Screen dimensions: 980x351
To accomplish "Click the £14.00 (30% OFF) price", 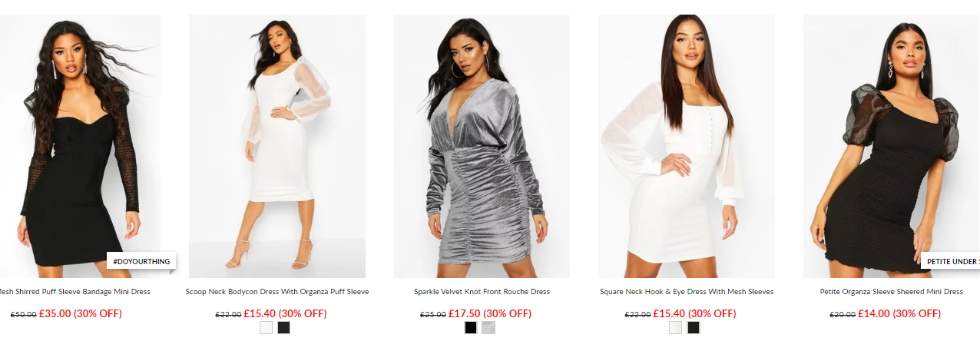I will pyautogui.click(x=899, y=313).
